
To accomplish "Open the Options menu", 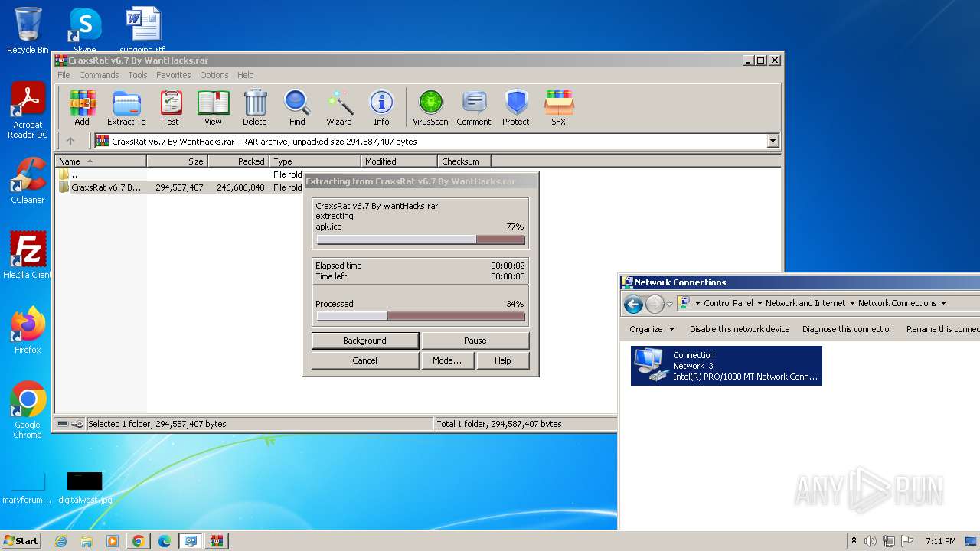I will (x=214, y=75).
